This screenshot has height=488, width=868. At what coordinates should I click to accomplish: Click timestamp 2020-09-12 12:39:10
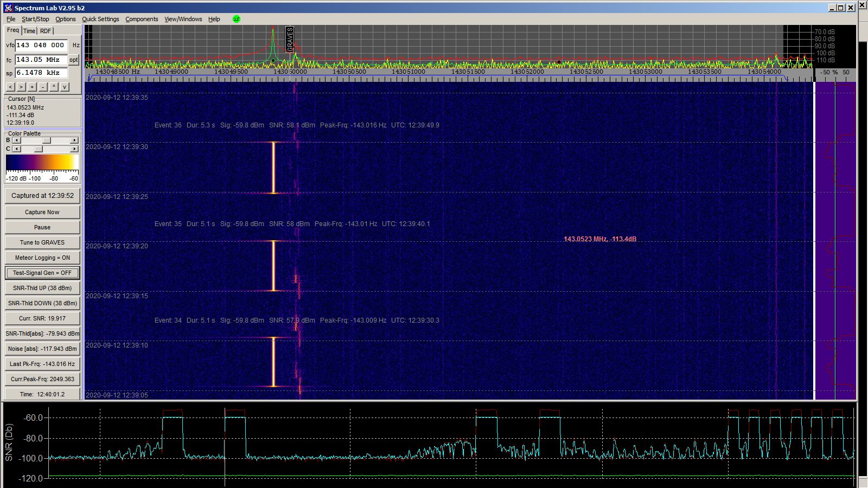[117, 345]
